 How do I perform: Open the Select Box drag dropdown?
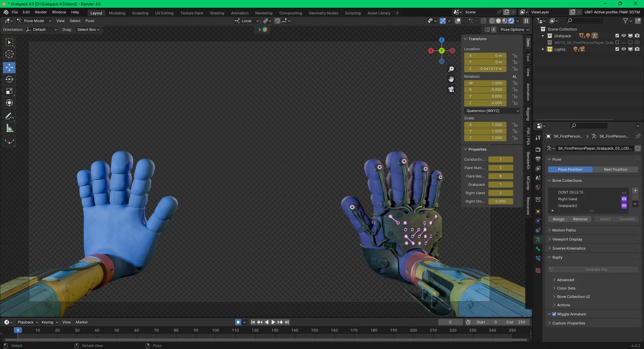click(x=88, y=30)
